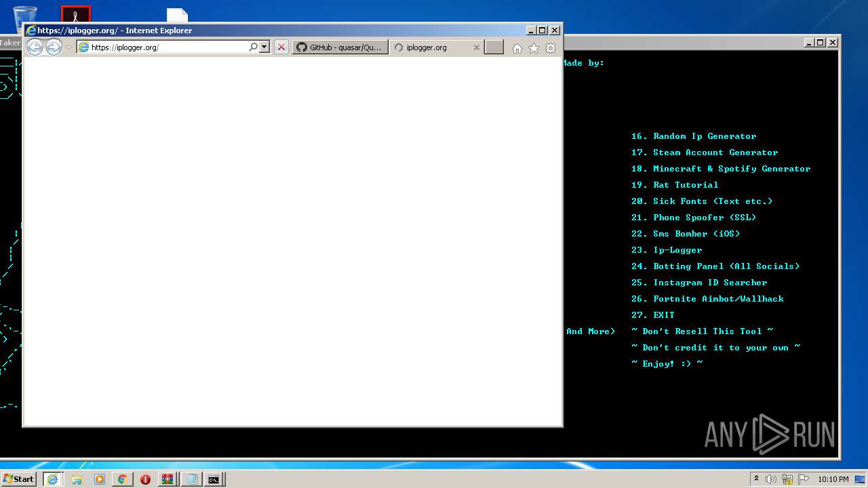Launch Windows Media Player from taskbar
The image size is (868, 488).
point(100,479)
